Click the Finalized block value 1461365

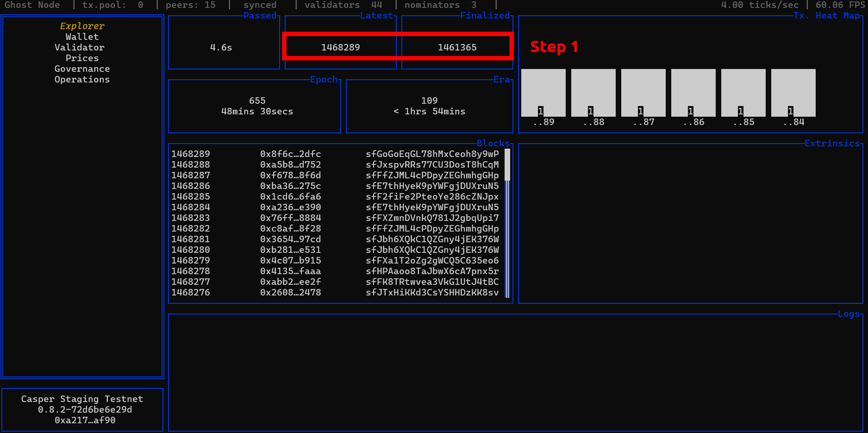click(457, 47)
